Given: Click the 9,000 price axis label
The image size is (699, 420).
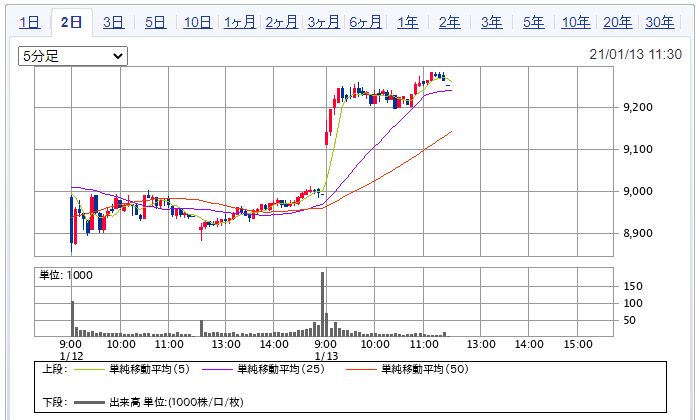Looking at the screenshot, I should pyautogui.click(x=637, y=191).
